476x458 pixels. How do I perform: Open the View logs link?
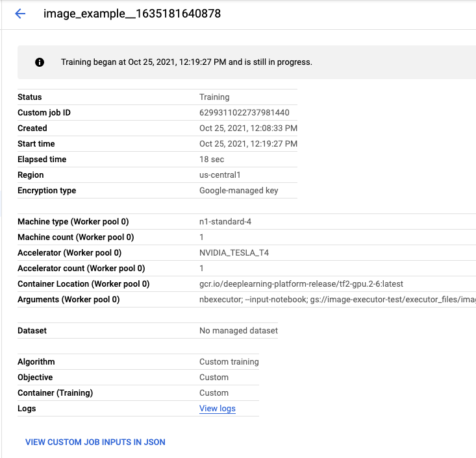click(x=217, y=409)
